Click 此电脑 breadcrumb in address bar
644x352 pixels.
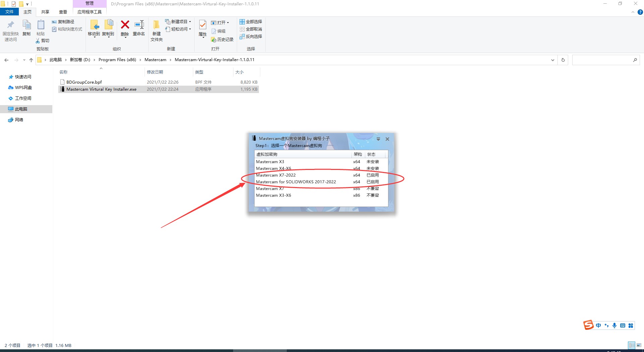[56, 60]
